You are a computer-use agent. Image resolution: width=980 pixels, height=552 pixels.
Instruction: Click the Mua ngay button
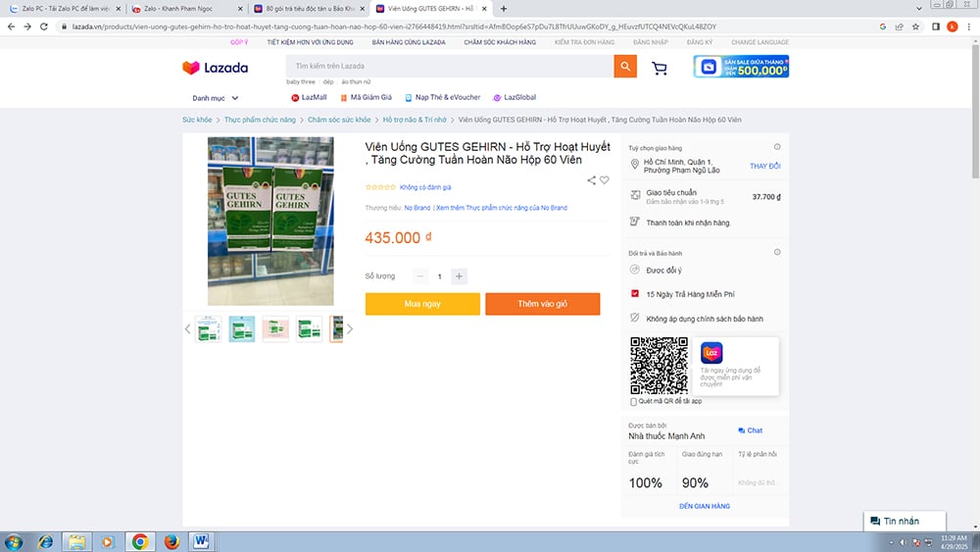422,304
